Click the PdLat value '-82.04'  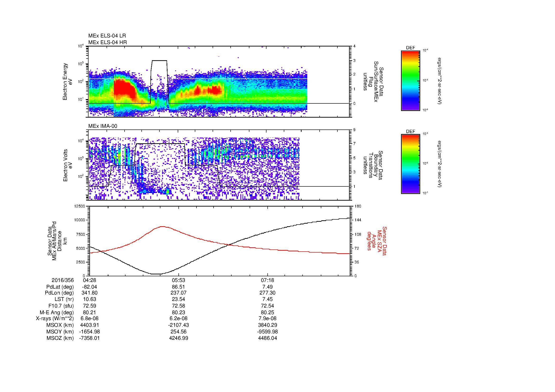click(89, 287)
